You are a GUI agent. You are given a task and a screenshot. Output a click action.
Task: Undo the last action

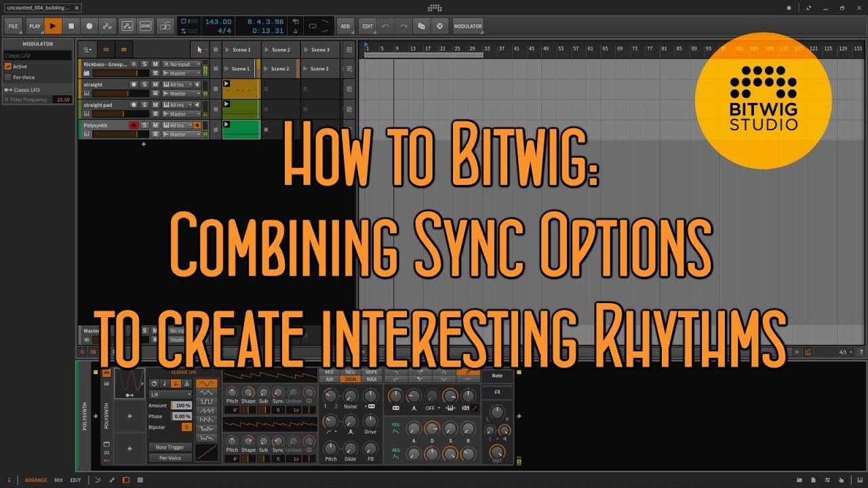(386, 26)
